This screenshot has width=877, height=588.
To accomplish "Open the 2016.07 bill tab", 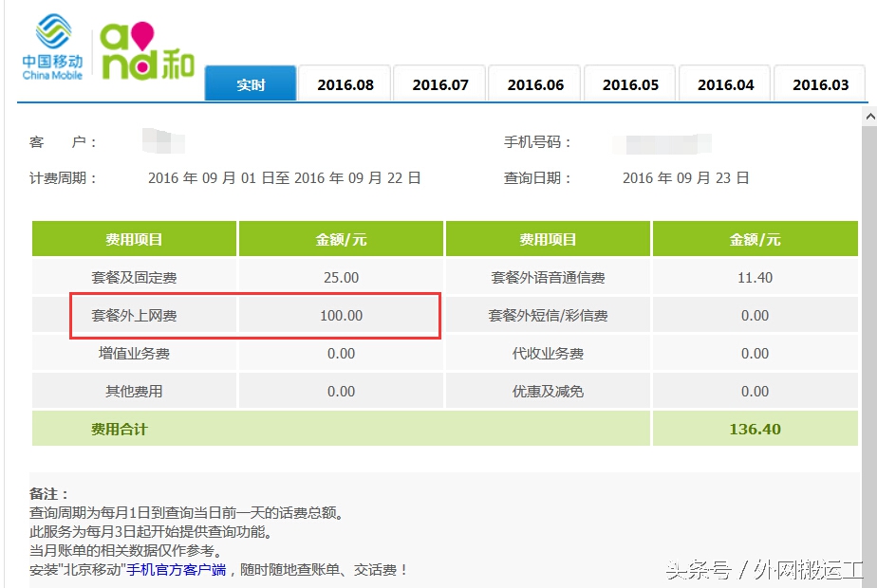I will click(439, 83).
